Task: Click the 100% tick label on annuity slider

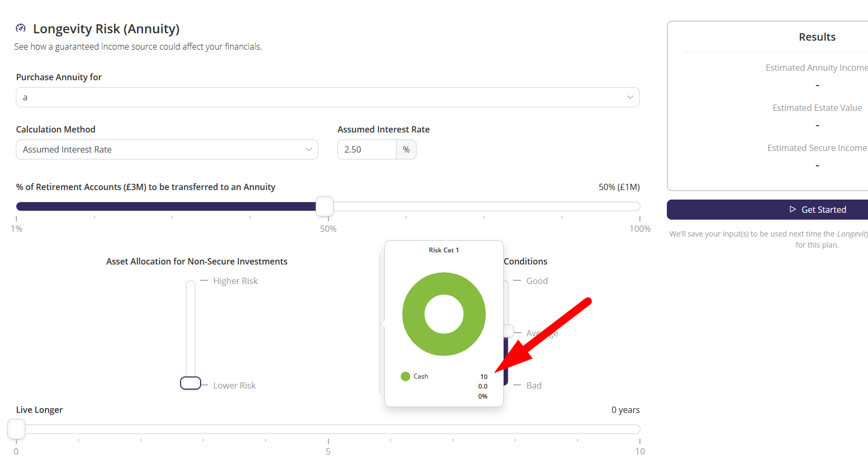Action: coord(640,229)
